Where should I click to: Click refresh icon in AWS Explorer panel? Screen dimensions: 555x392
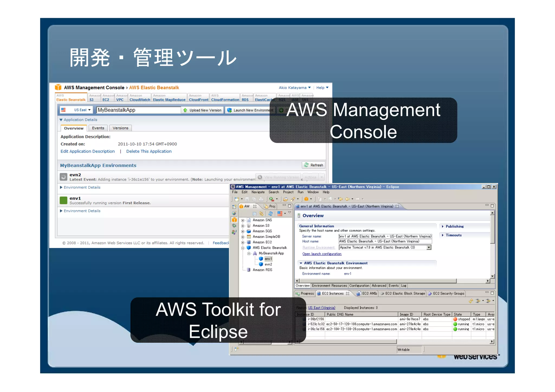pyautogui.click(x=270, y=214)
